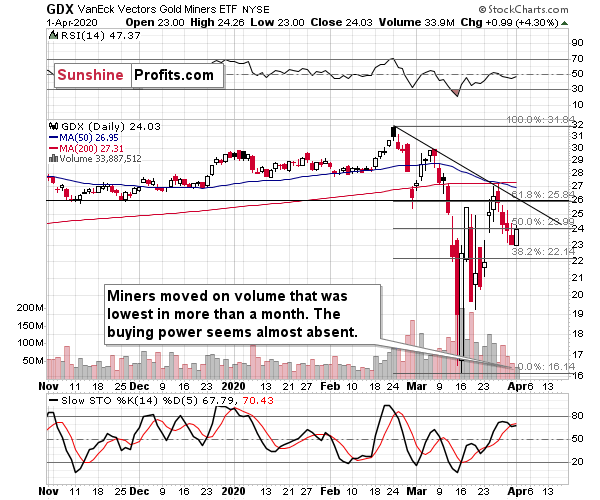The height and width of the screenshot is (500, 600).
Task: Click stochastic axis level 80 label
Action: (577, 416)
